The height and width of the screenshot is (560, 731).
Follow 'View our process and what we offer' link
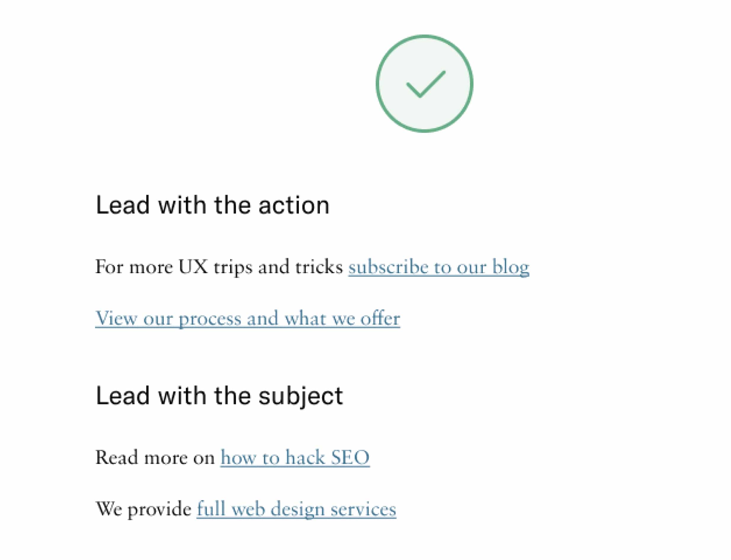click(x=247, y=319)
